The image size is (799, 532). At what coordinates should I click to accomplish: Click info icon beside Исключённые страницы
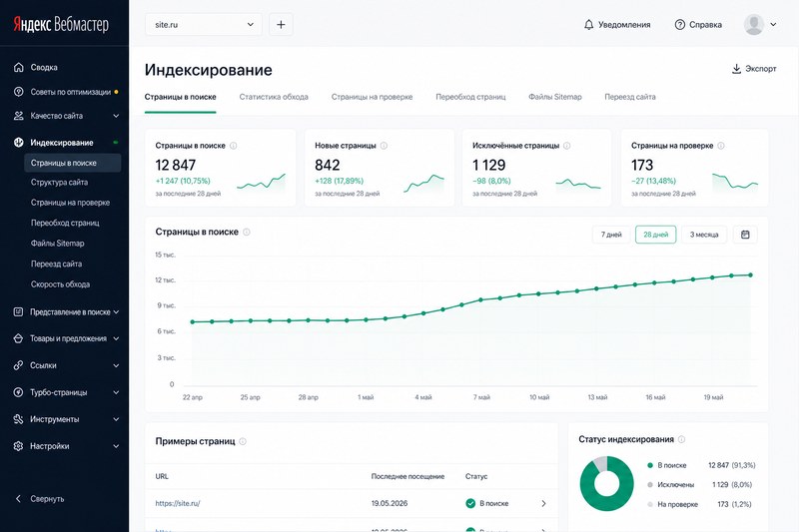566,146
